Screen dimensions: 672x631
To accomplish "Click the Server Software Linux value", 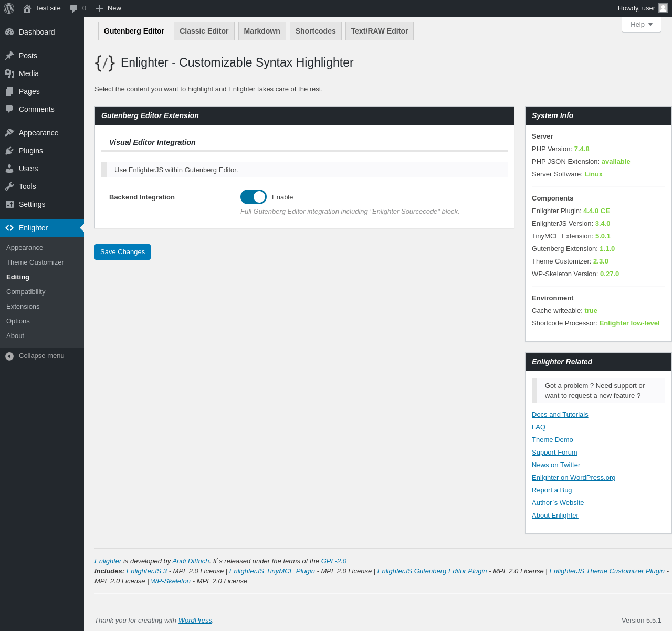I will 594,174.
